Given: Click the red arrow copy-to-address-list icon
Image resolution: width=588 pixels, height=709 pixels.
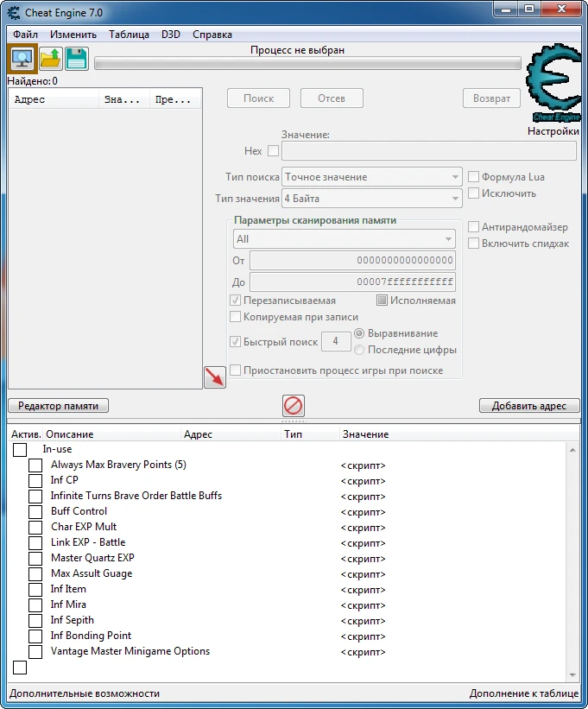Looking at the screenshot, I should [215, 377].
